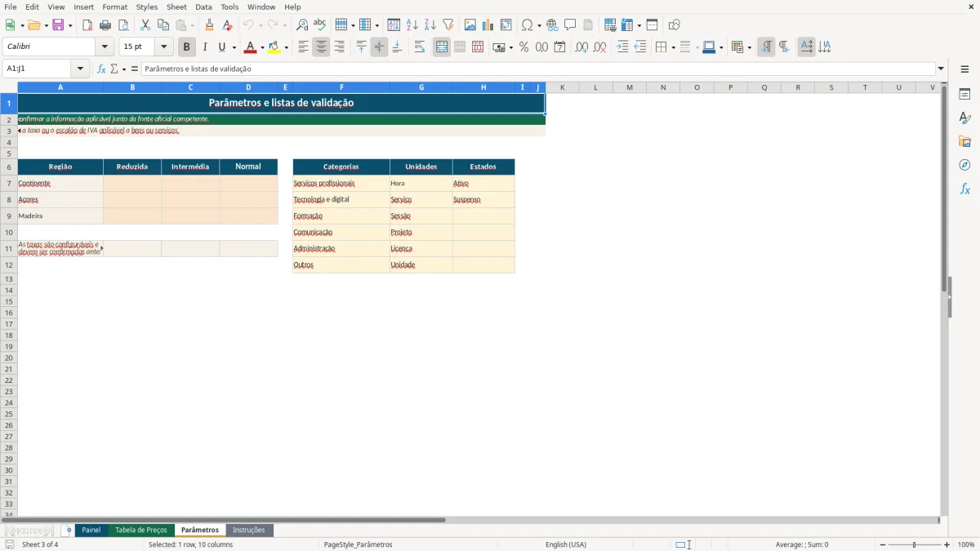Toggle Align Right

click(339, 47)
